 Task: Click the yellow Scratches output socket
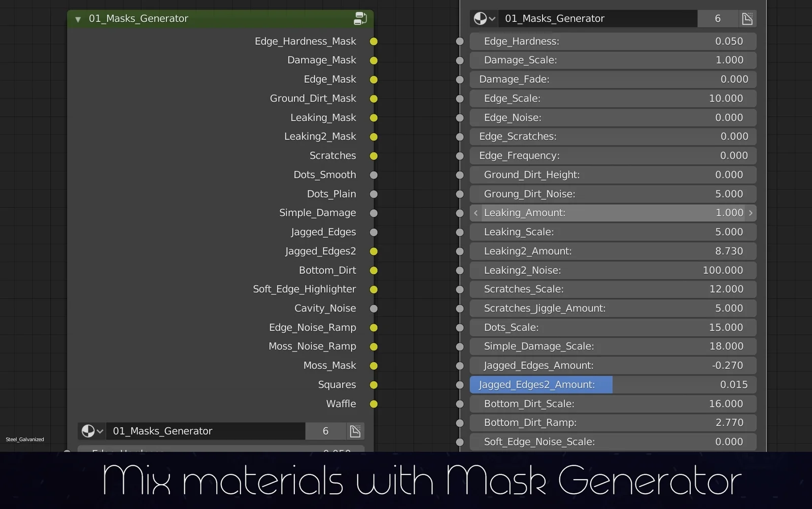pos(374,155)
